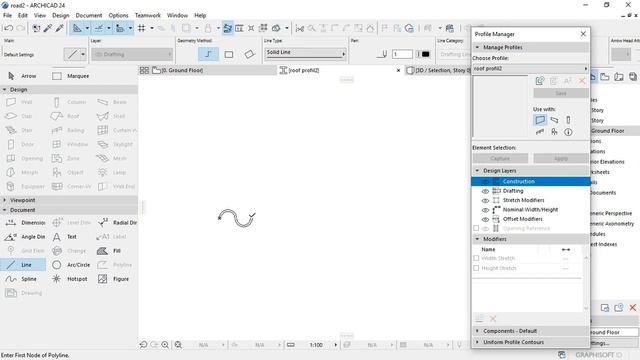
Task: Toggle visibility of Stretch Modifiers layer
Action: (485, 200)
